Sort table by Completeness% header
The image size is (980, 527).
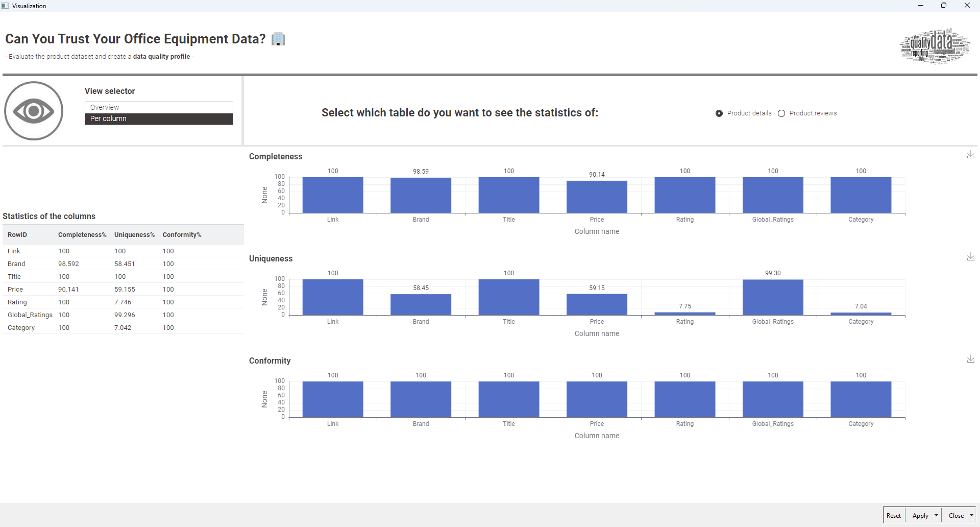click(x=82, y=235)
